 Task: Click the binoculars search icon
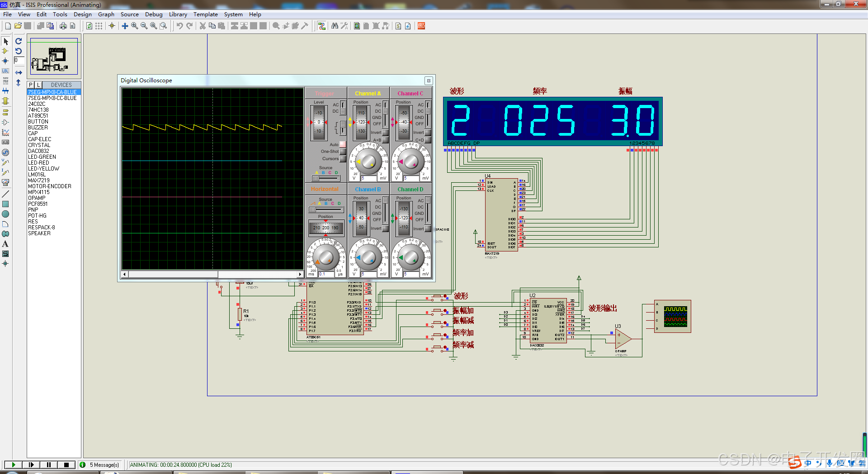point(335,26)
